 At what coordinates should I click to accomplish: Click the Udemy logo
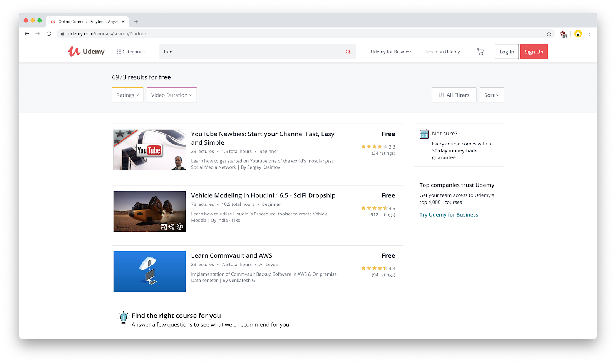pyautogui.click(x=86, y=52)
